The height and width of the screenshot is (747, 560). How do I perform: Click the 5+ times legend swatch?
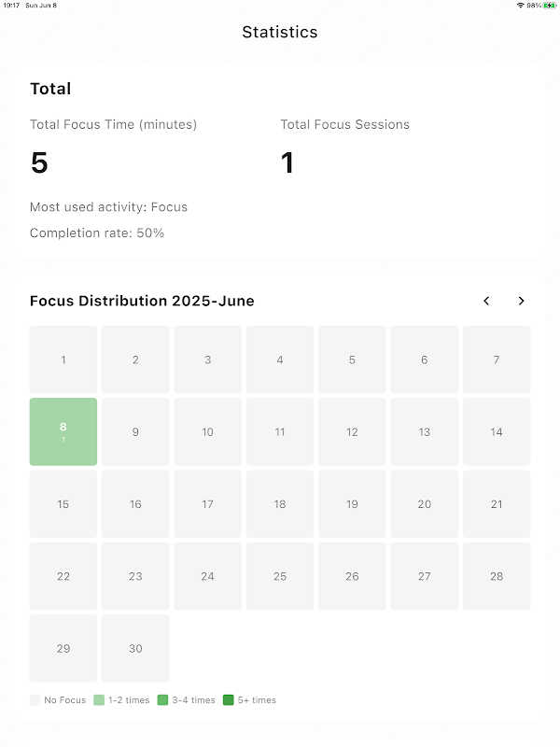(229, 700)
